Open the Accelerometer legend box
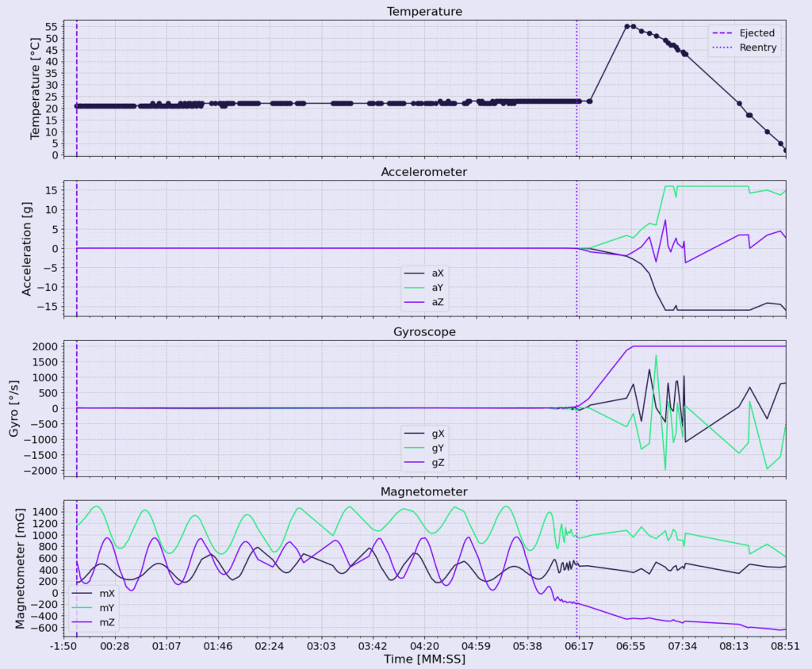Screen dimensions: 812x669 [x=424, y=288]
